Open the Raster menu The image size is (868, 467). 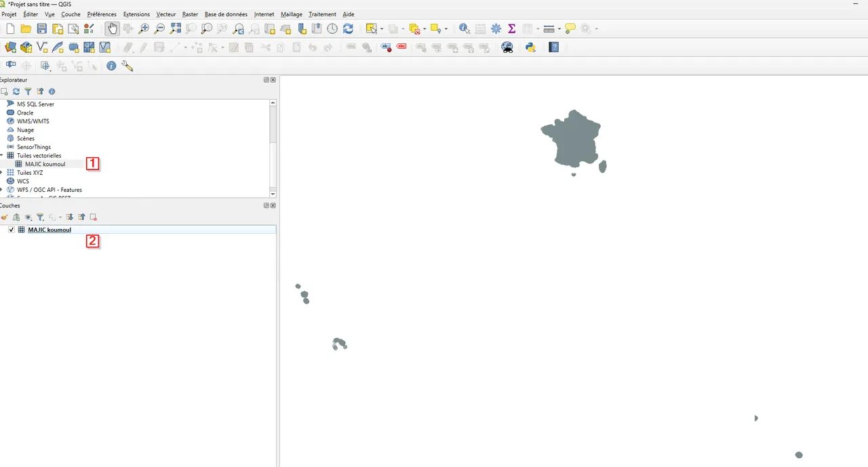190,14
